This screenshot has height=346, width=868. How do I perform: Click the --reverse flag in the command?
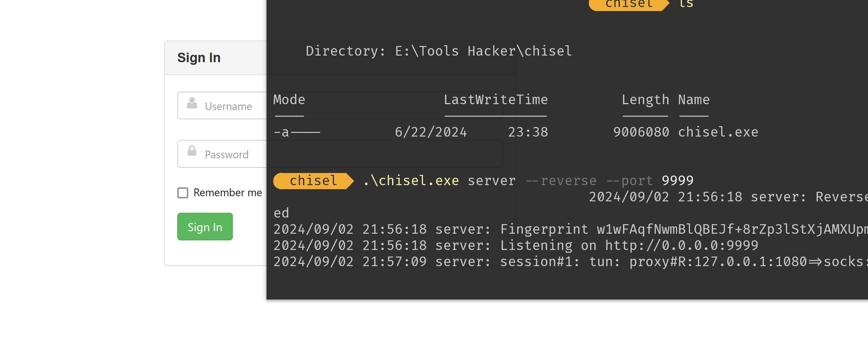pos(561,181)
